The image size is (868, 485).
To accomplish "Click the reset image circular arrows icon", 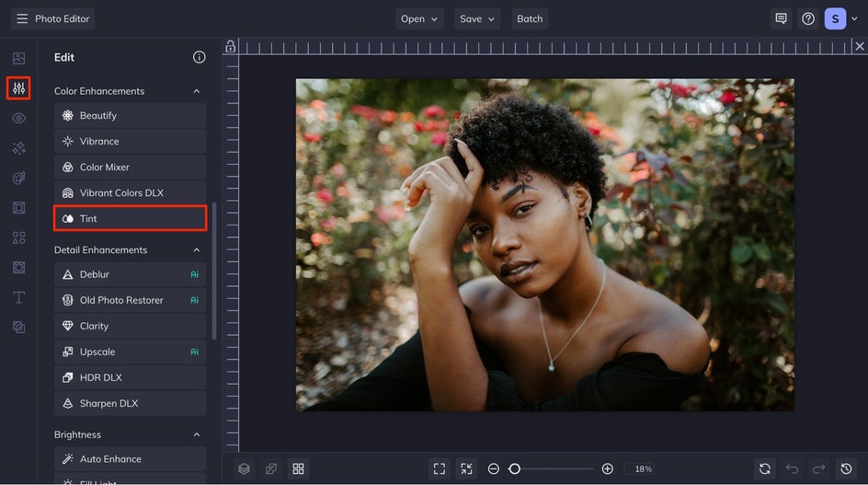I will [765, 469].
